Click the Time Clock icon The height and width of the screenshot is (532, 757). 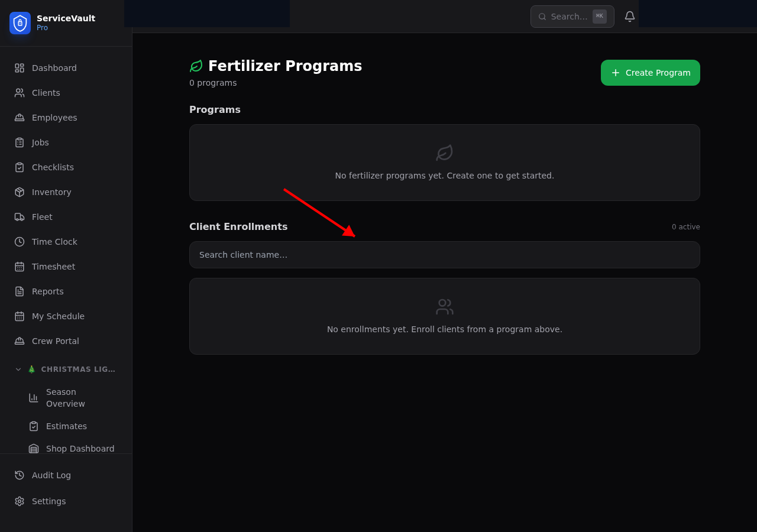[20, 241]
